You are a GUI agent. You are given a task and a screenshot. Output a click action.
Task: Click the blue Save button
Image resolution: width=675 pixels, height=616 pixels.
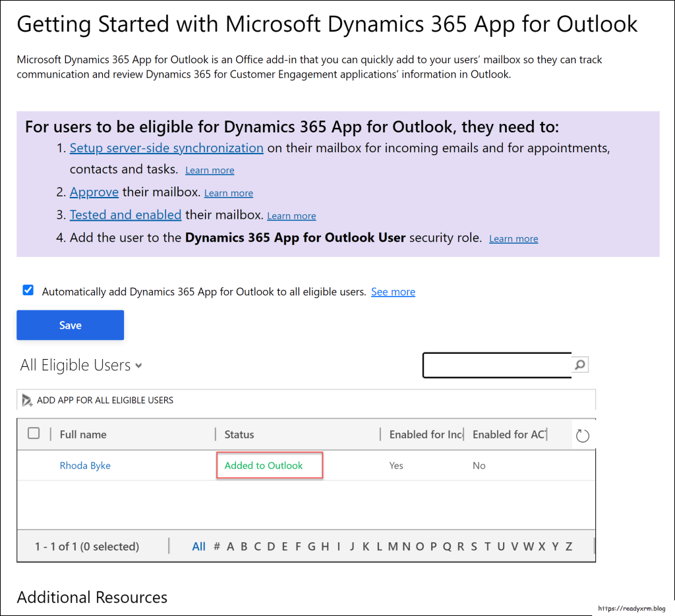70,325
